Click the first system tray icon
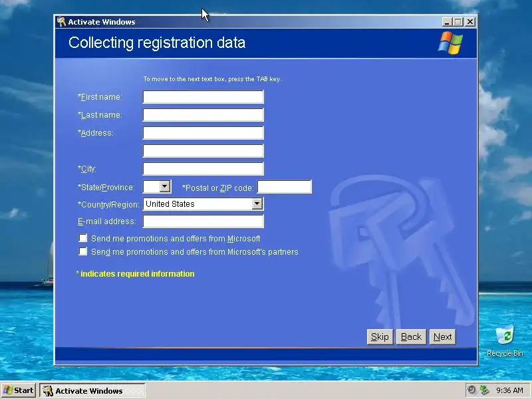The image size is (532, 399). coord(471,390)
